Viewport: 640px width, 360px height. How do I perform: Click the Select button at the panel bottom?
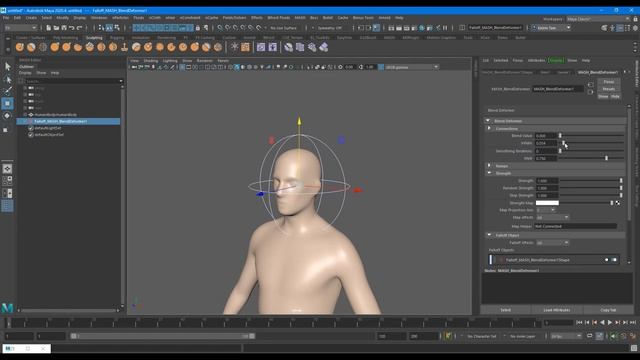[x=506, y=310]
